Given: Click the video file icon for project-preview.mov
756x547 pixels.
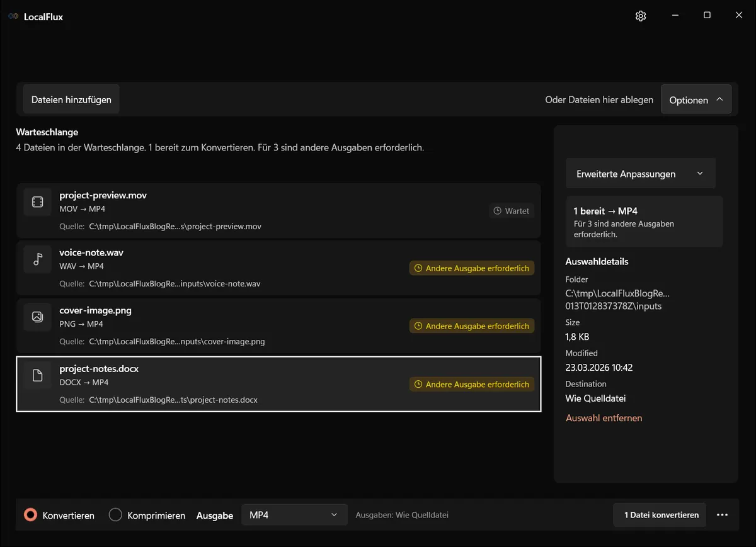Looking at the screenshot, I should click(37, 201).
